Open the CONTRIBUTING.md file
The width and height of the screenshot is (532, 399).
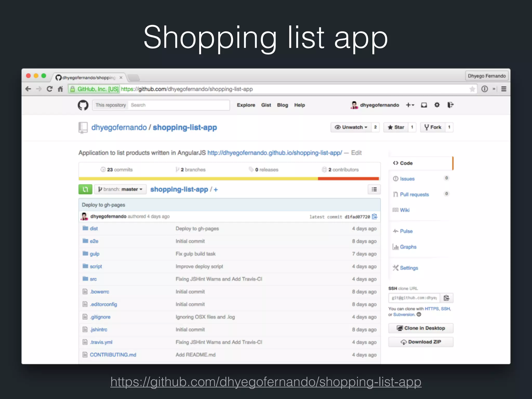[x=113, y=355]
